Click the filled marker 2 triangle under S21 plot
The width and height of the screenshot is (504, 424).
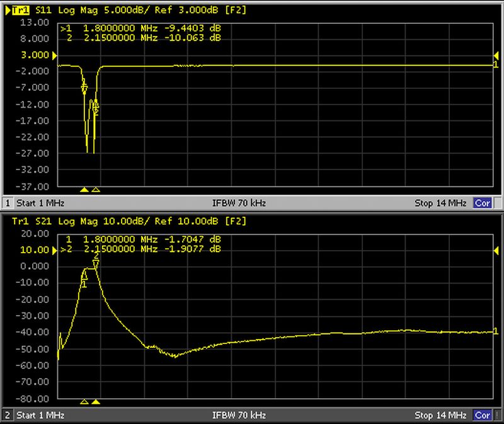[96, 401]
